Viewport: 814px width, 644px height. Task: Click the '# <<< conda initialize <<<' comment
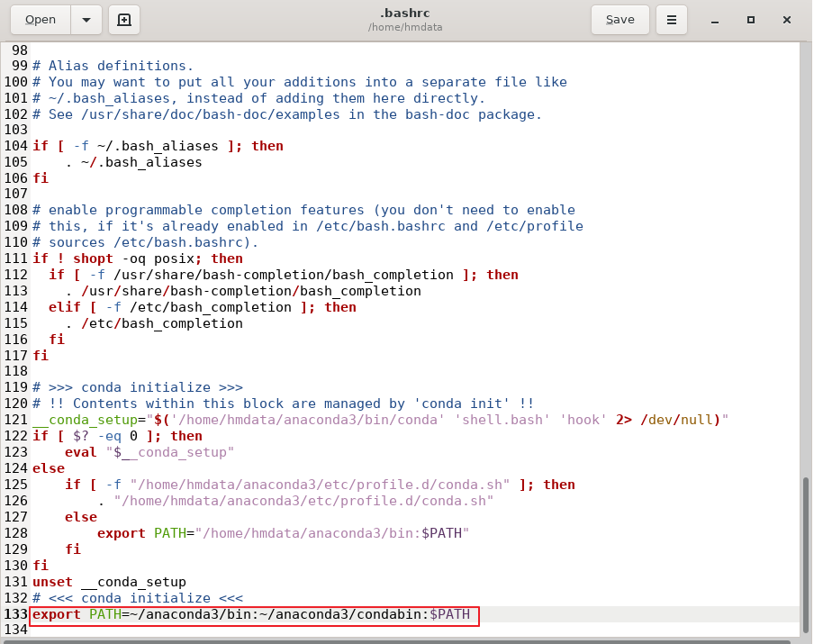tap(138, 598)
